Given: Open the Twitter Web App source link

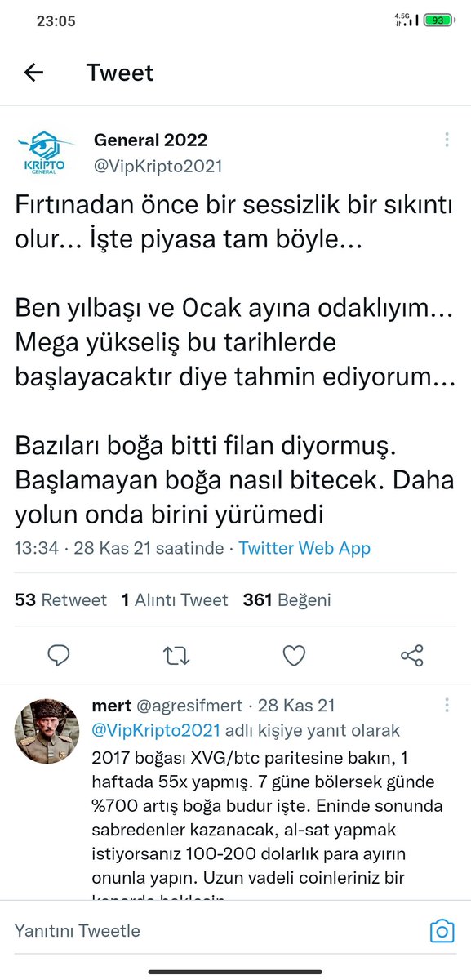Looking at the screenshot, I should (304, 548).
